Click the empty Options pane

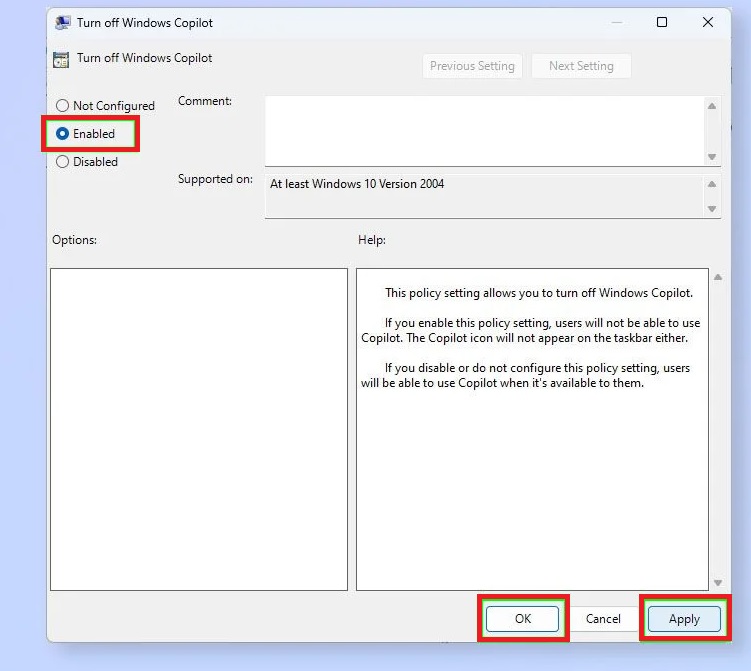[199, 429]
